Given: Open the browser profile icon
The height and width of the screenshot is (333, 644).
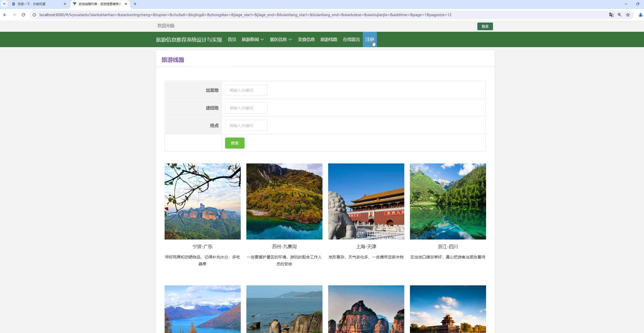Looking at the screenshot, I should [640, 15].
